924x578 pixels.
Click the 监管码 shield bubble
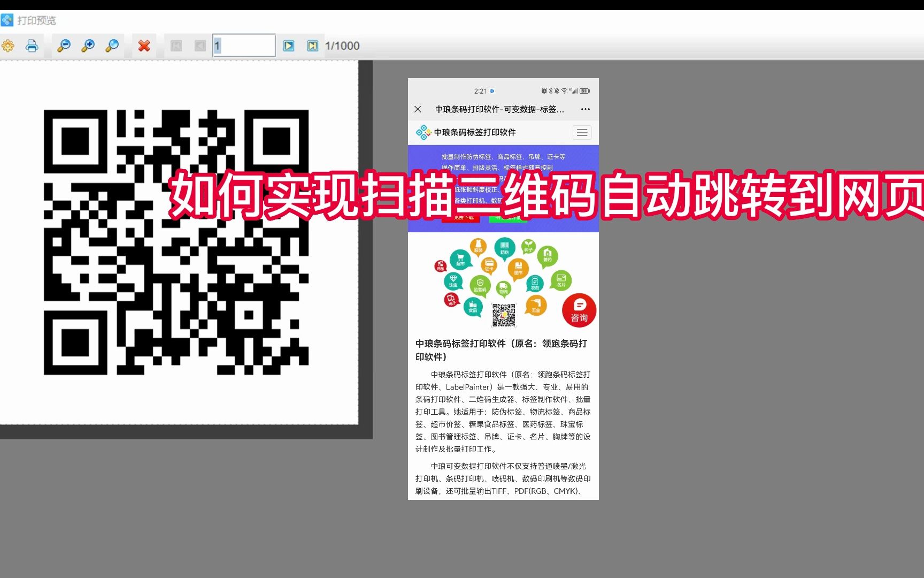pyautogui.click(x=480, y=285)
